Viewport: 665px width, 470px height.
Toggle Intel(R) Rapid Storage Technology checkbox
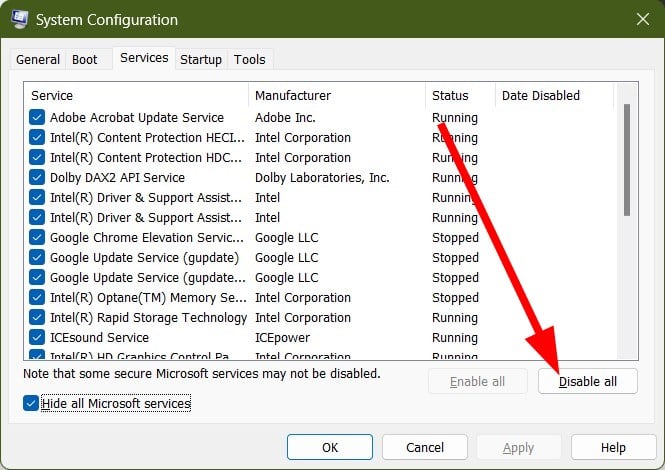click(x=37, y=317)
